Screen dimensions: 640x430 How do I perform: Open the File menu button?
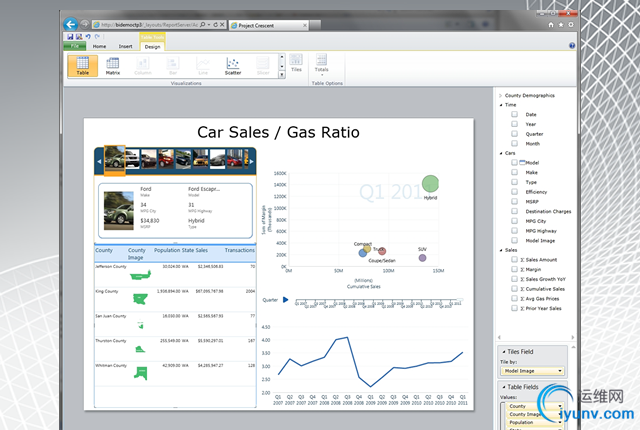click(75, 46)
